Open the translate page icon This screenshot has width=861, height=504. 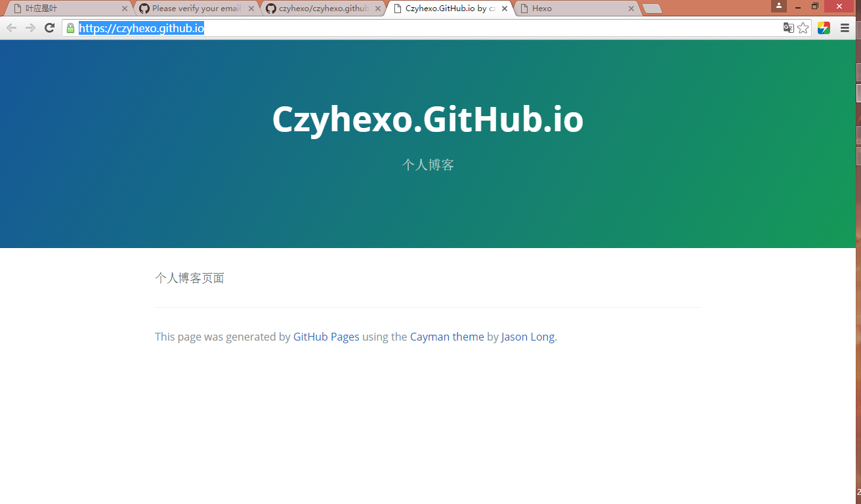point(789,28)
